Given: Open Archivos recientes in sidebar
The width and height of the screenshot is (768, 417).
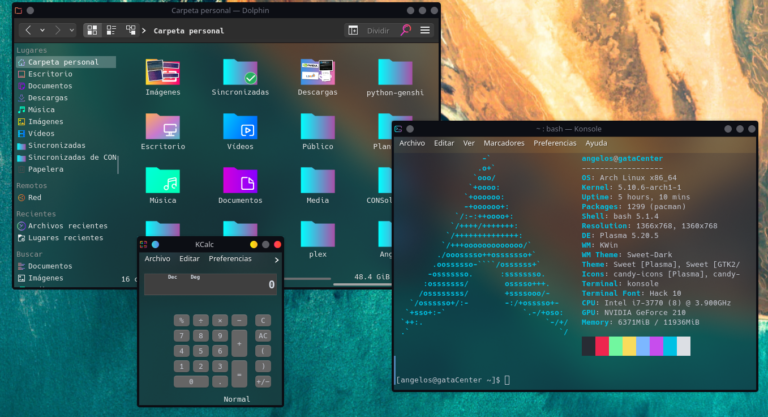Looking at the screenshot, I should pyautogui.click(x=66, y=226).
